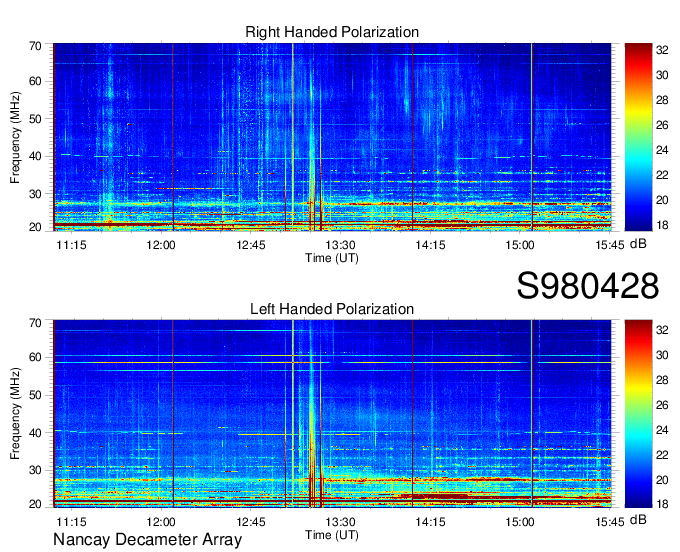The image size is (680, 552).
Task: Click the 14:15 time tick under Right Handed plot
Action: pos(430,245)
